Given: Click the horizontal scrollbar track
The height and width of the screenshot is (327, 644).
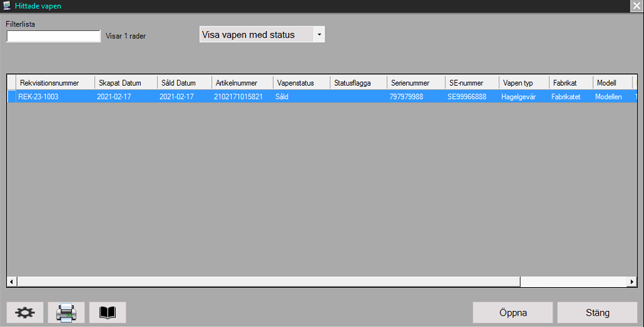Looking at the screenshot, I should click(573, 281).
